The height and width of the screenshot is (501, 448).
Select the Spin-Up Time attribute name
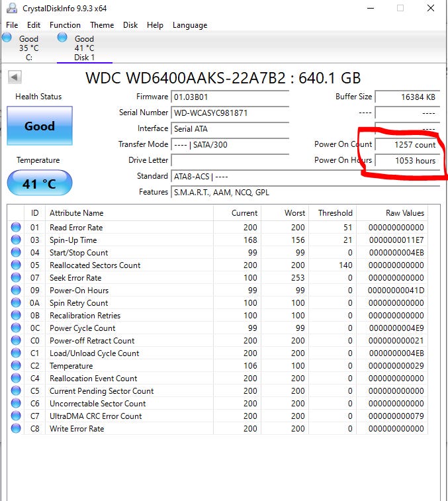click(73, 240)
